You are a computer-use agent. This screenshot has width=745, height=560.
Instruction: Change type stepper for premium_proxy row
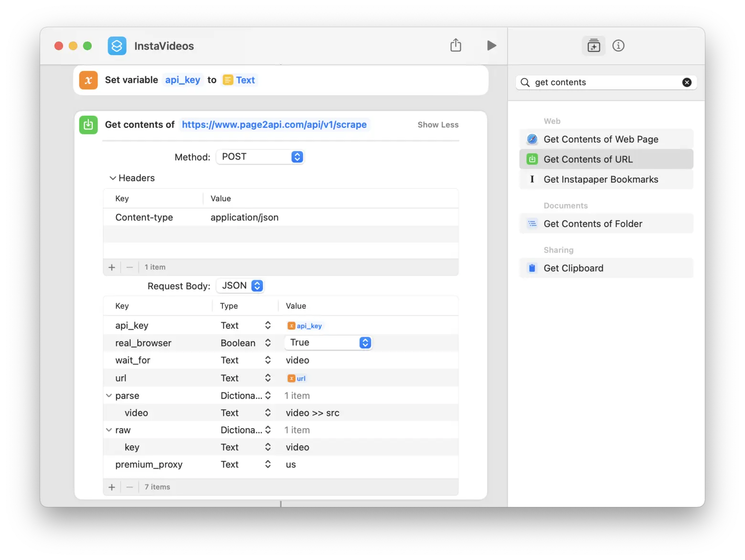pos(268,464)
